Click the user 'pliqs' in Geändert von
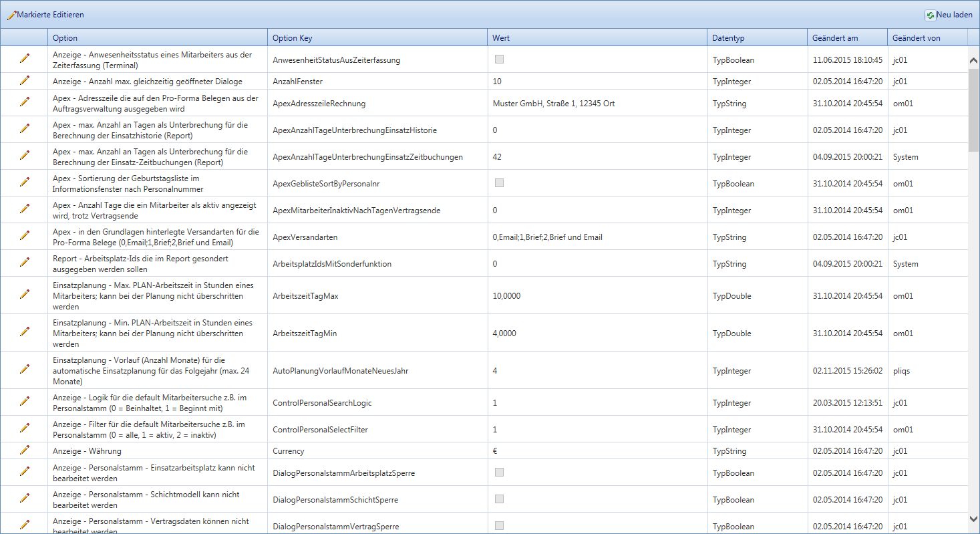The image size is (980, 534). pos(901,371)
